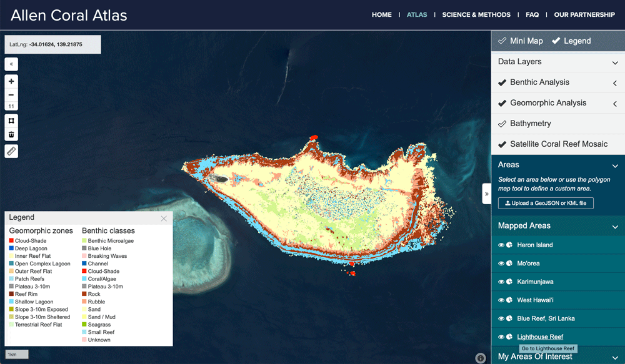Click the zoom out minus button
The image size is (625, 364).
click(11, 95)
